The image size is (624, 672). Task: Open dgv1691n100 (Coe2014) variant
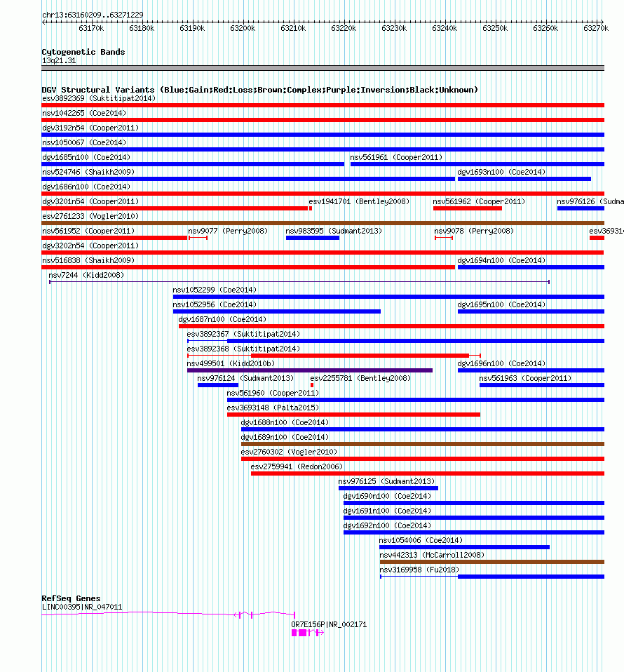tap(387, 511)
